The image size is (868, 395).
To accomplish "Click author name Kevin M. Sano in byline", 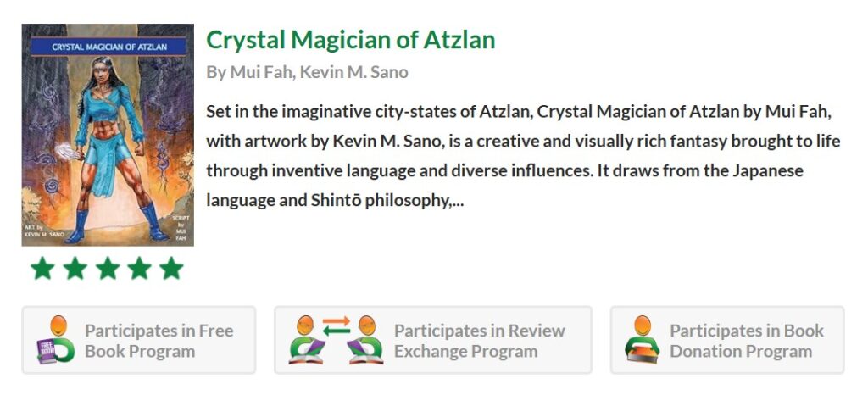I will (x=353, y=72).
